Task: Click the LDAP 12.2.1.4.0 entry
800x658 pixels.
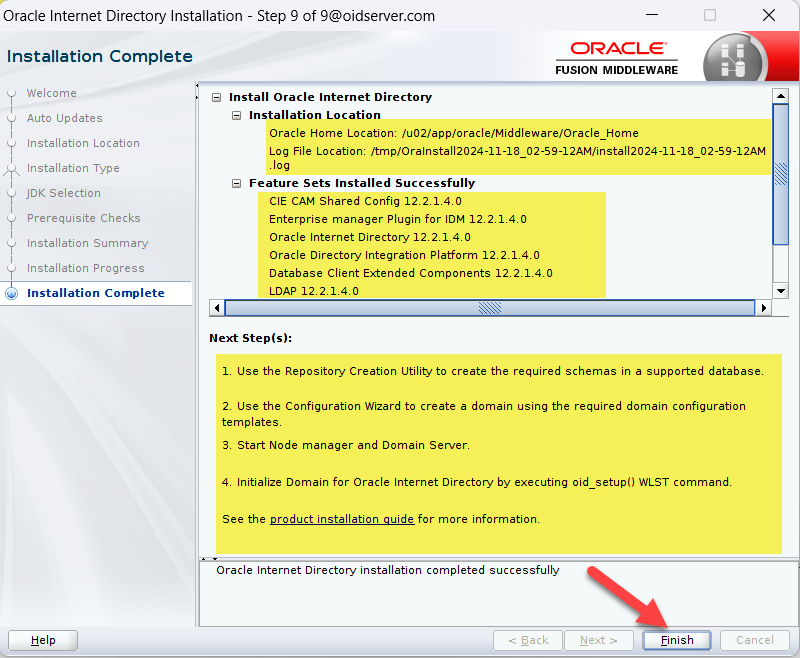Action: coord(314,291)
